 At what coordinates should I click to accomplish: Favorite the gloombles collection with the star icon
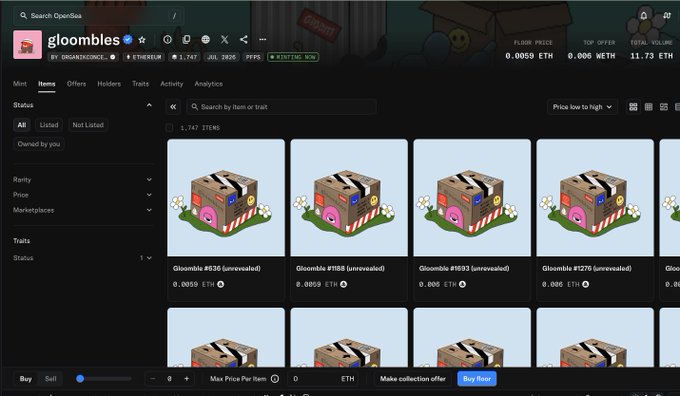pos(142,40)
